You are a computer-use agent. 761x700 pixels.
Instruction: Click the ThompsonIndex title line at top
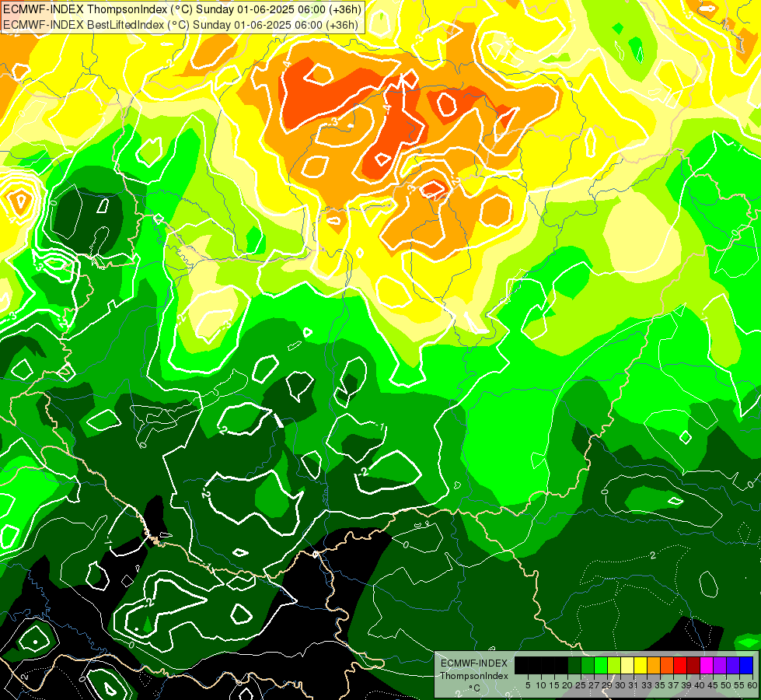coord(183,9)
